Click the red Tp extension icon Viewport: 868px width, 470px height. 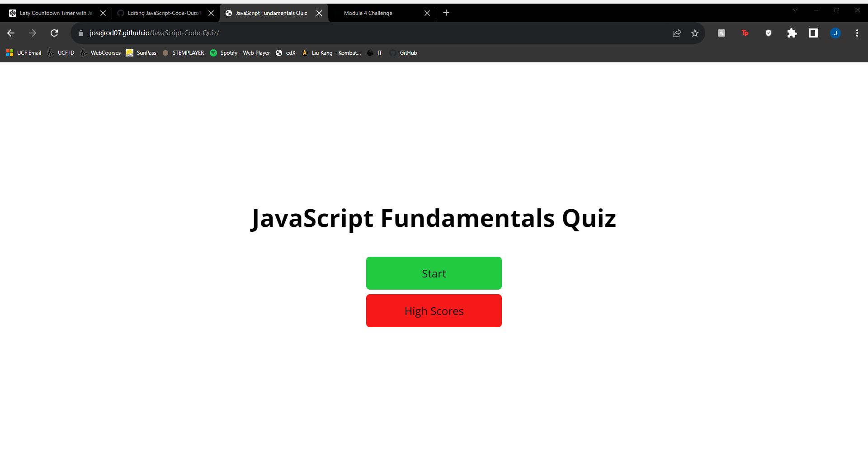click(745, 33)
